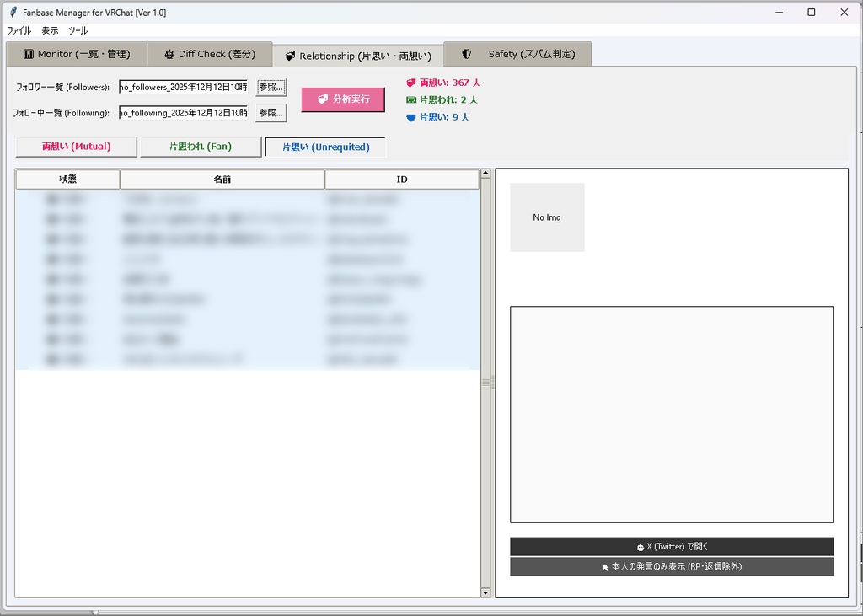Click the Following file path field
This screenshot has width=863, height=616.
[183, 113]
